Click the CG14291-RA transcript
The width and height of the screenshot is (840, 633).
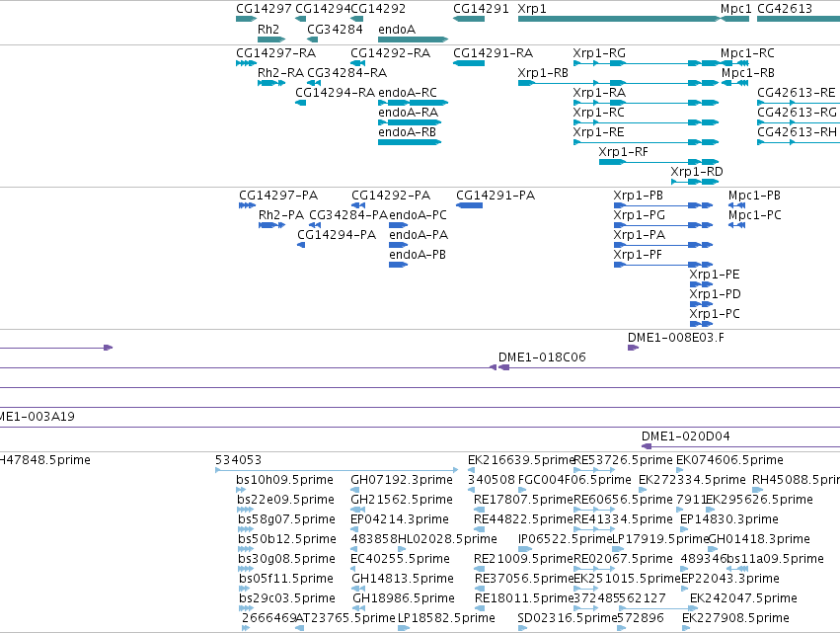coord(469,63)
